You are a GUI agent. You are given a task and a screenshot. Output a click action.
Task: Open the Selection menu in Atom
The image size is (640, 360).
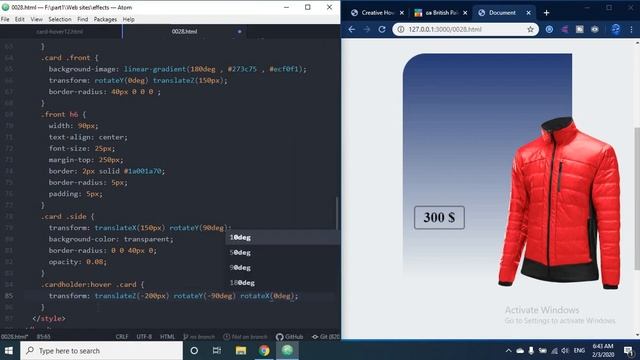(60, 19)
